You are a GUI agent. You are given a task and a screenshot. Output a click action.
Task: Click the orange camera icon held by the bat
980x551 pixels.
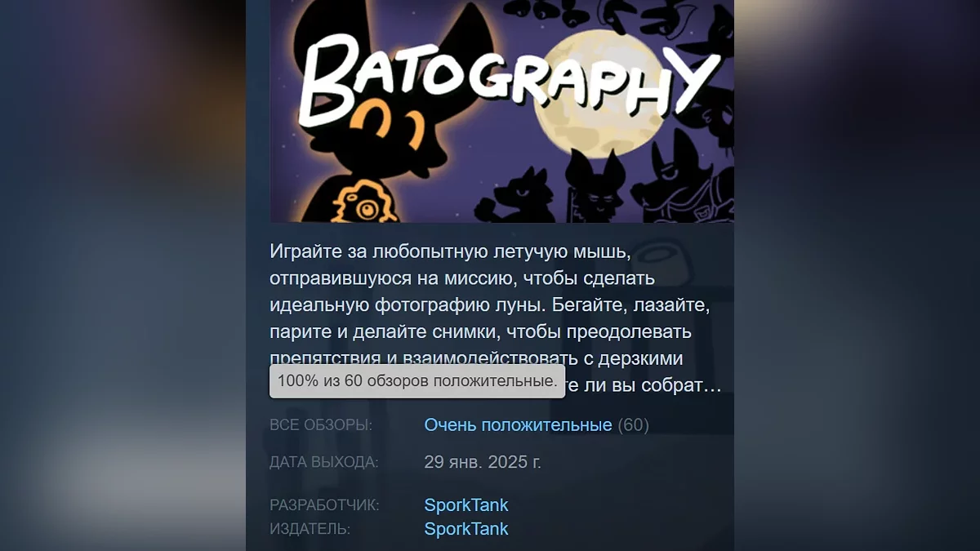point(363,202)
